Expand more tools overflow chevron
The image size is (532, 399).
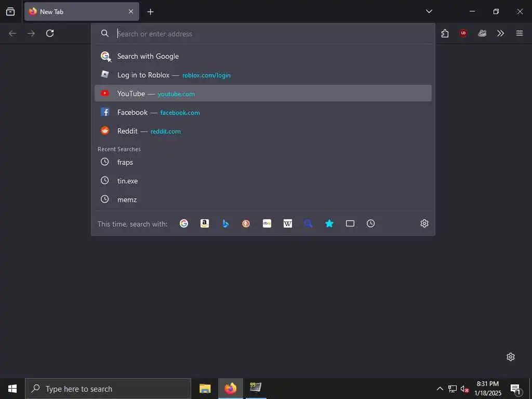point(500,33)
